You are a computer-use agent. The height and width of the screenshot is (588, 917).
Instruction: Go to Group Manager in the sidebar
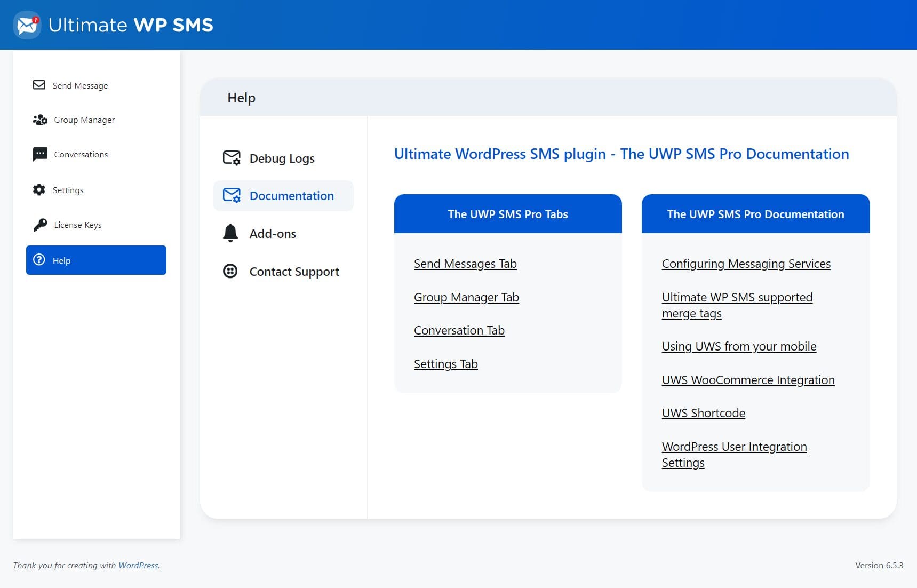[96, 120]
